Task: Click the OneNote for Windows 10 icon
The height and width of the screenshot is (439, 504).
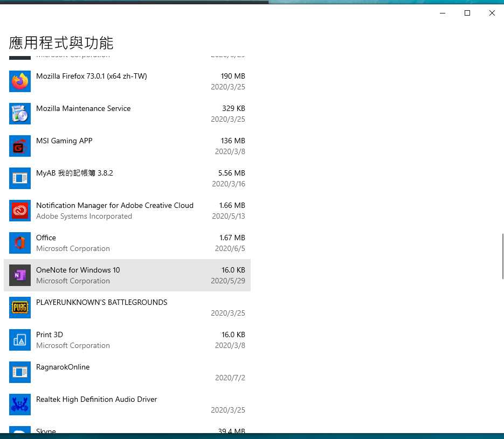Action: [x=20, y=275]
